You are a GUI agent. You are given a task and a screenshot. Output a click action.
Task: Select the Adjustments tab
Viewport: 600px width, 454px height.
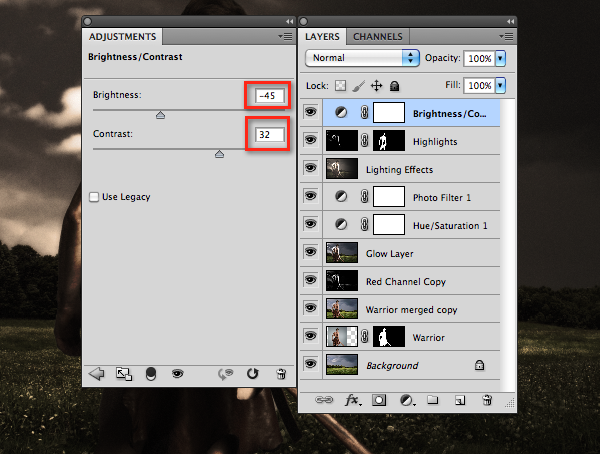coord(122,37)
